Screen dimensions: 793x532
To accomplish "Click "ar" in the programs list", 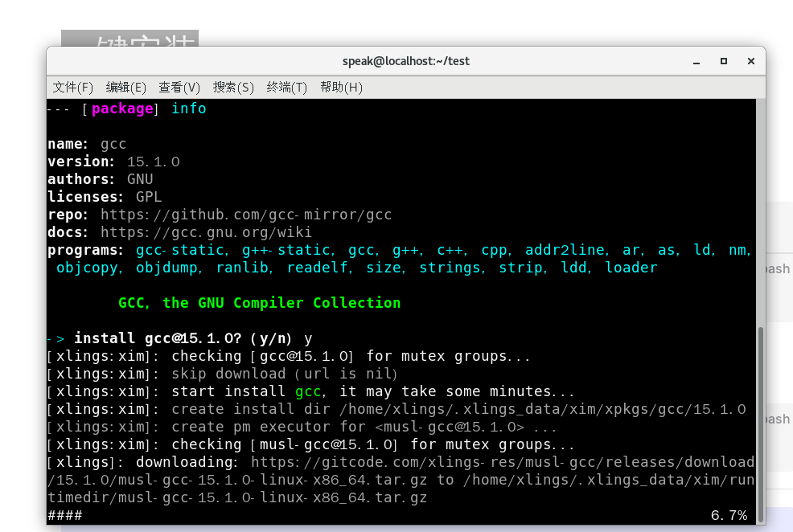I will [631, 250].
